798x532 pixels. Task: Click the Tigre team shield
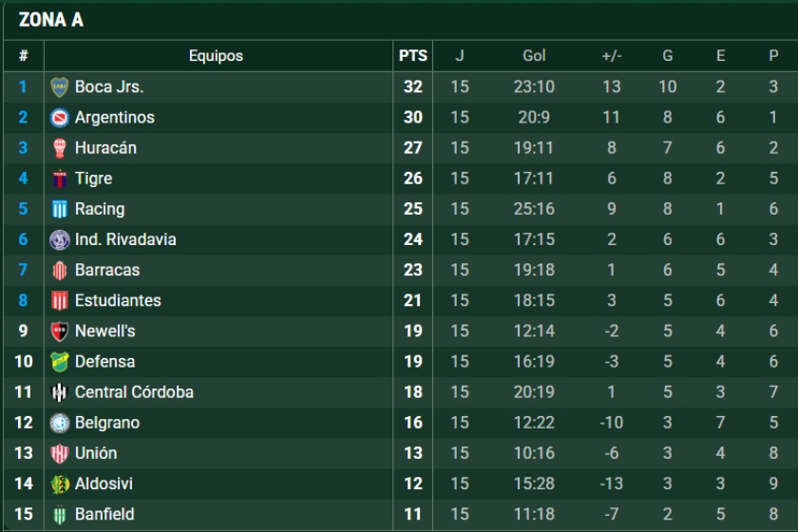[x=60, y=179]
